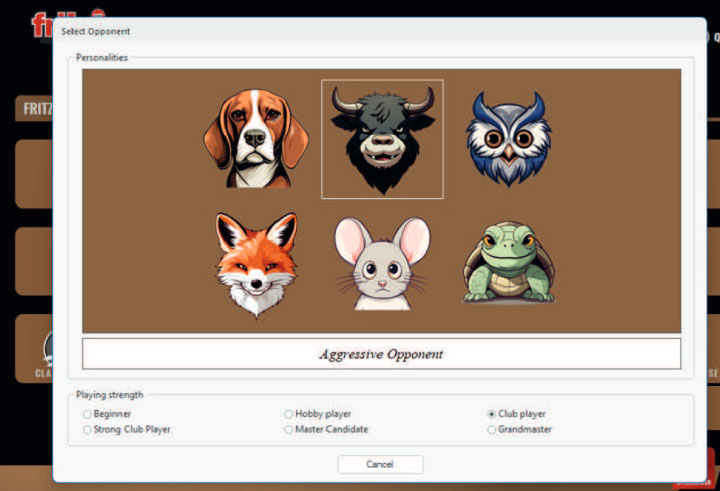This screenshot has height=491, width=720.
Task: Open the FRITZ tab in the background
Action: [x=34, y=110]
